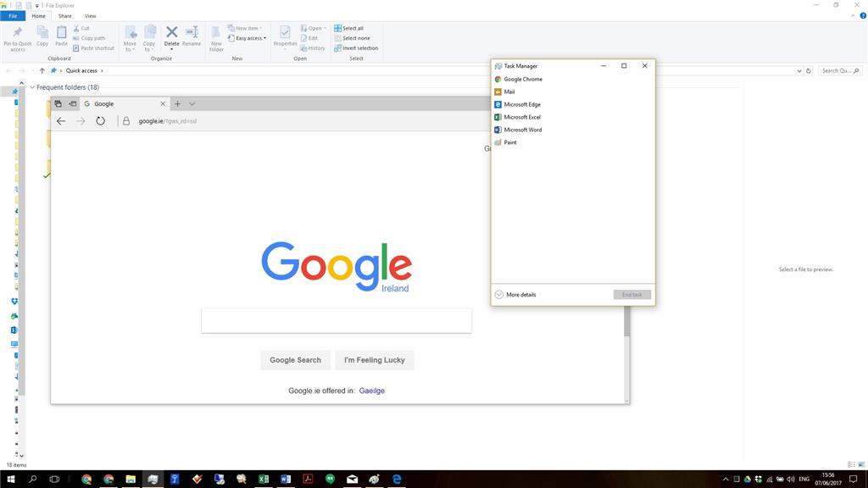Click the Google search text box

(337, 321)
